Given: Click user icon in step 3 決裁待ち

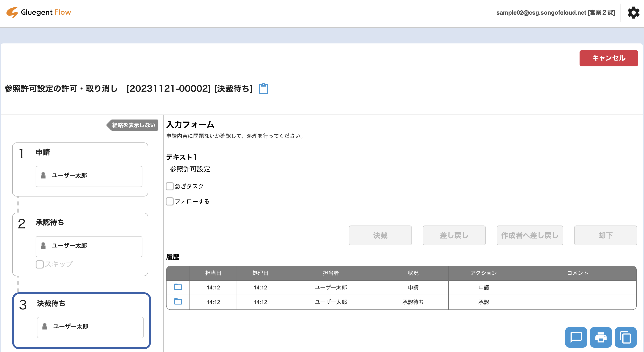Looking at the screenshot, I should (44, 326).
